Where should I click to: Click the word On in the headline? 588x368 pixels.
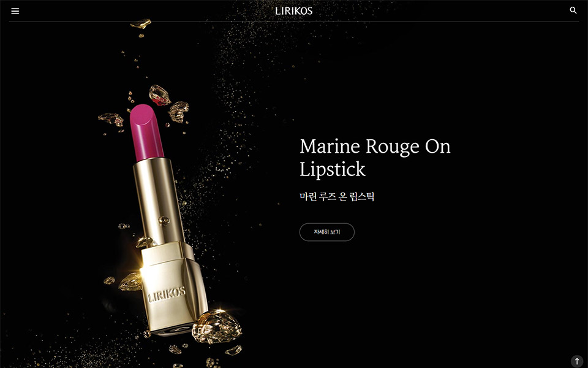[437, 146]
